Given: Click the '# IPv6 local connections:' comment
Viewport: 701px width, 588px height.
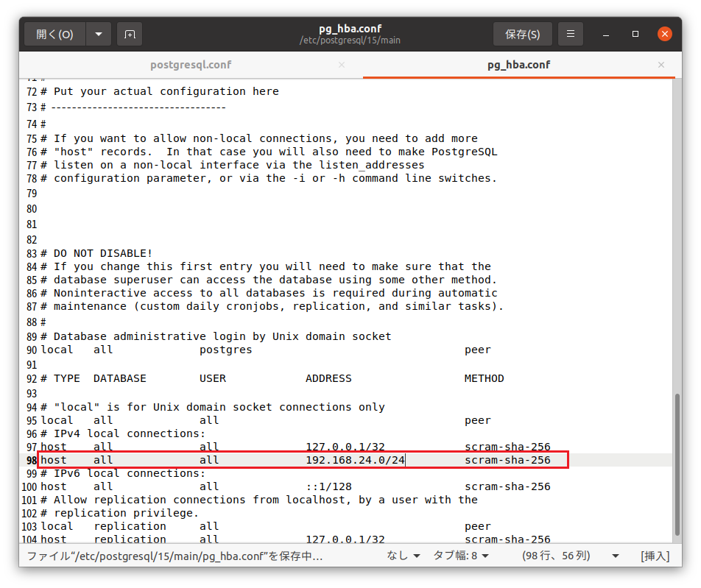Looking at the screenshot, I should point(123,474).
